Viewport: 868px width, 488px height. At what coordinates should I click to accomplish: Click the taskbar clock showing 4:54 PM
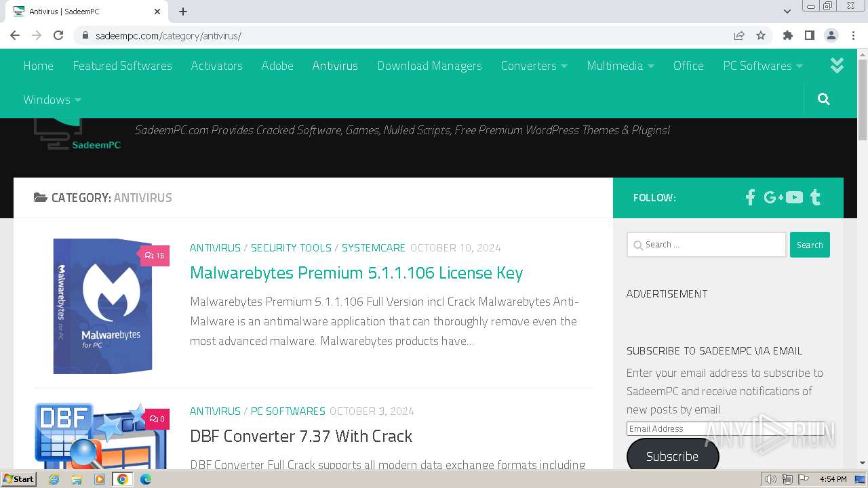pos(833,479)
